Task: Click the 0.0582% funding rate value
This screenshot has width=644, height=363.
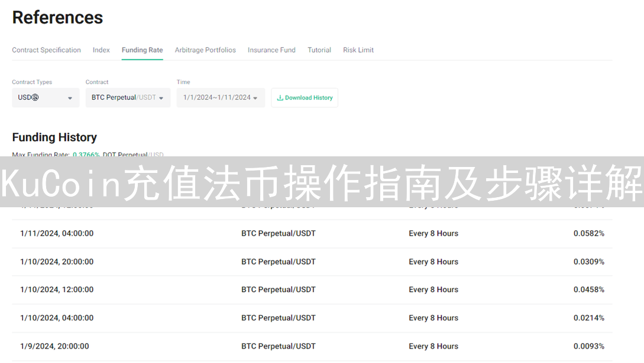Action: (x=588, y=233)
